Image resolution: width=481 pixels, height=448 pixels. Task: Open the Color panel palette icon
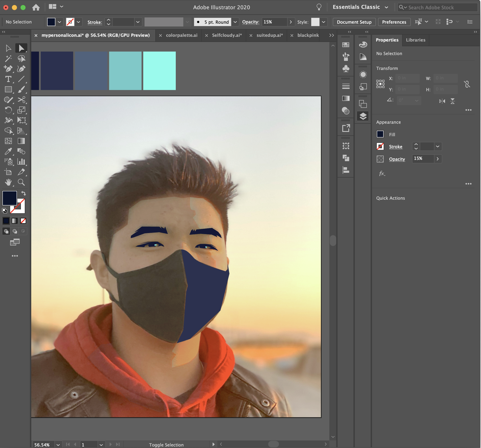[x=363, y=45]
